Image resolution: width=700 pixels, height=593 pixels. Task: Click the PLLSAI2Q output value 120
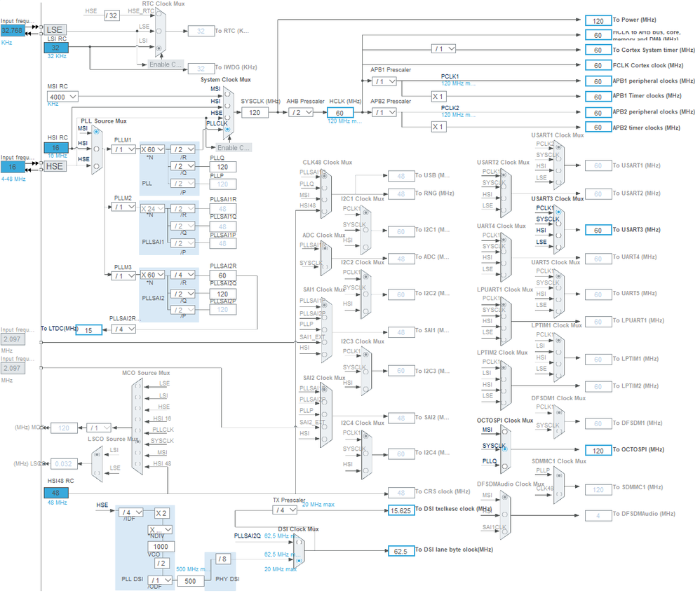point(223,294)
